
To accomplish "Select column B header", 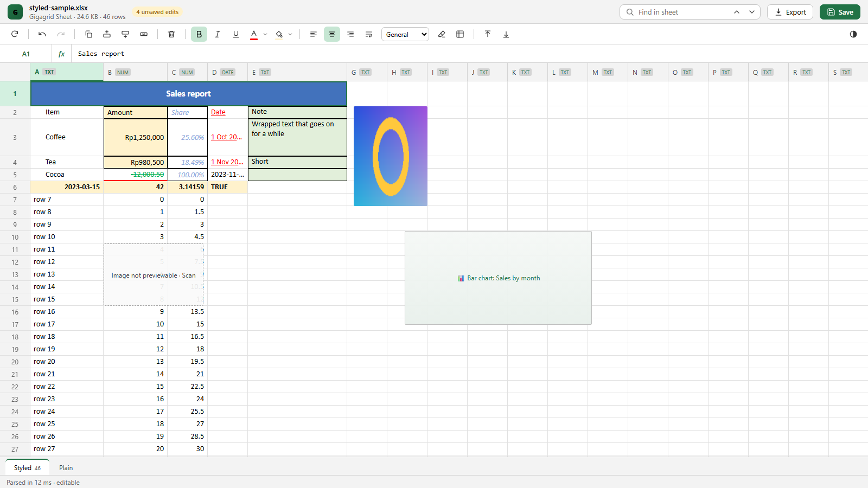I will tap(136, 72).
